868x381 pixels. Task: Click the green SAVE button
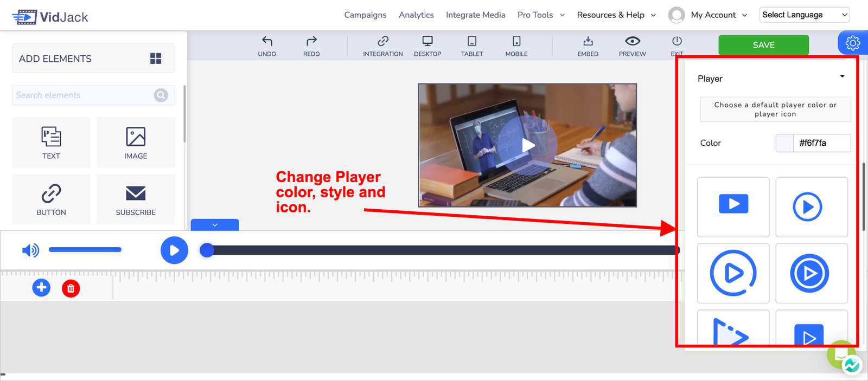tap(764, 45)
